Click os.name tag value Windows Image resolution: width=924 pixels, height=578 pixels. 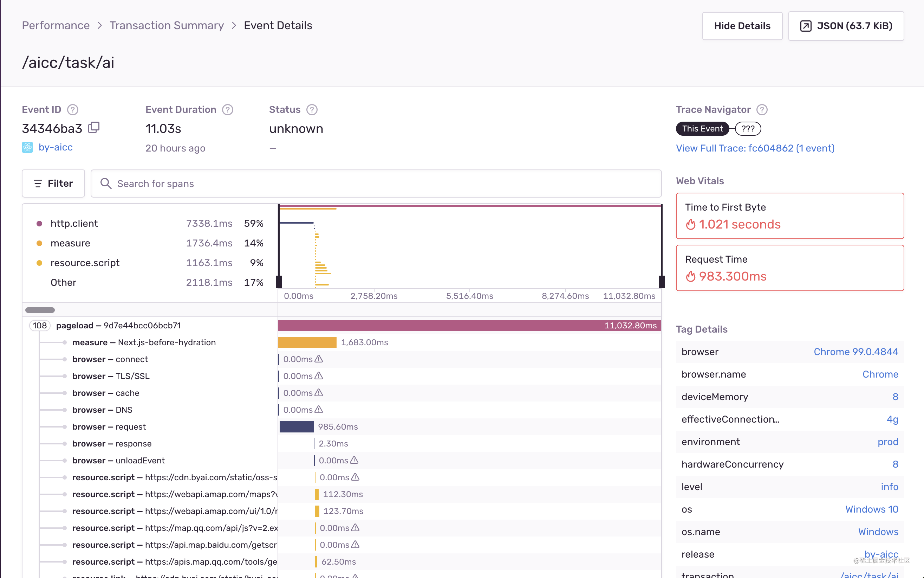878,532
